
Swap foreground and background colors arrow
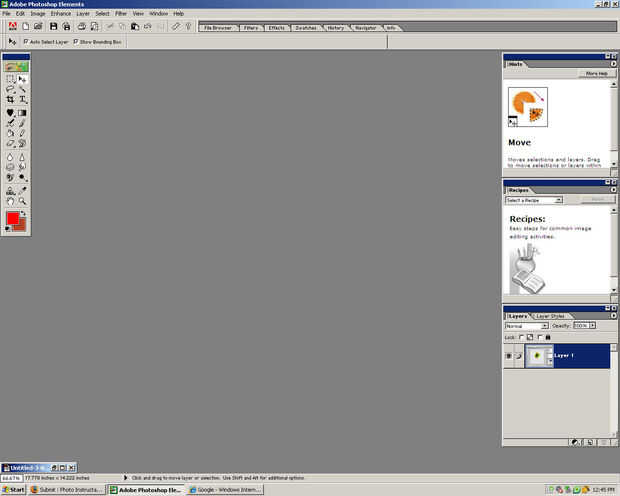[x=23, y=214]
